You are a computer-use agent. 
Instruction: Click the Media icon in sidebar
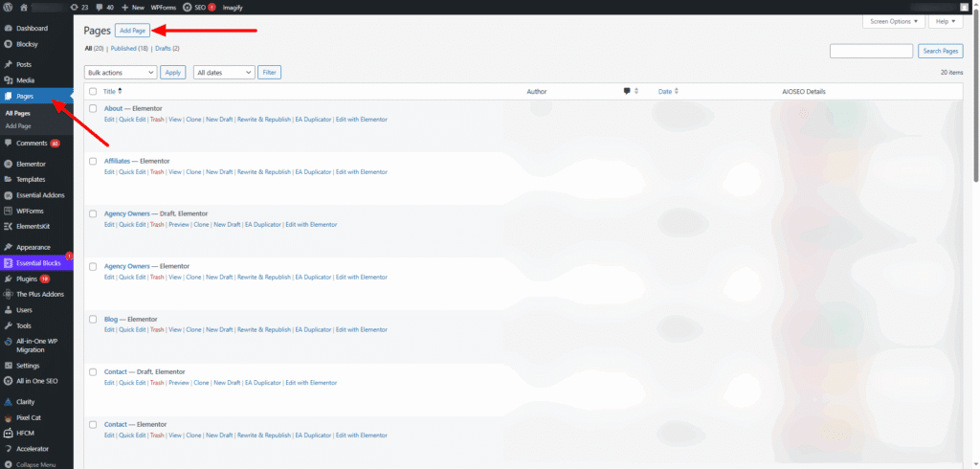(8, 80)
